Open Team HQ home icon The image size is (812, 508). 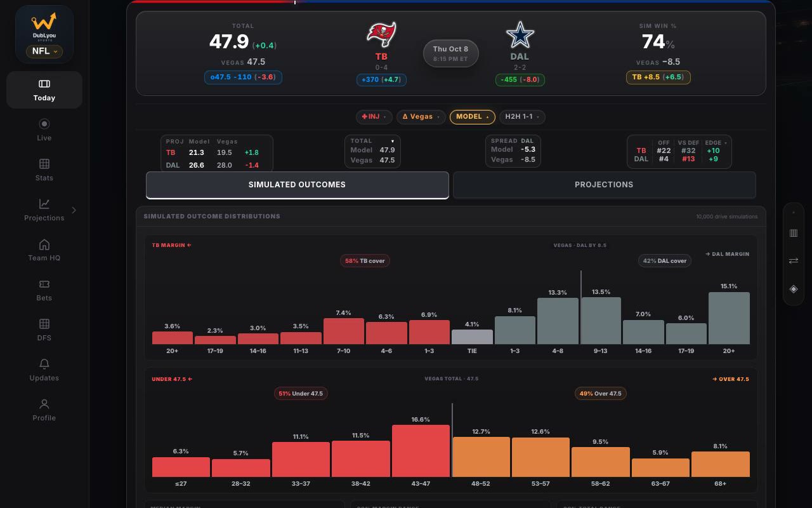pyautogui.click(x=44, y=244)
